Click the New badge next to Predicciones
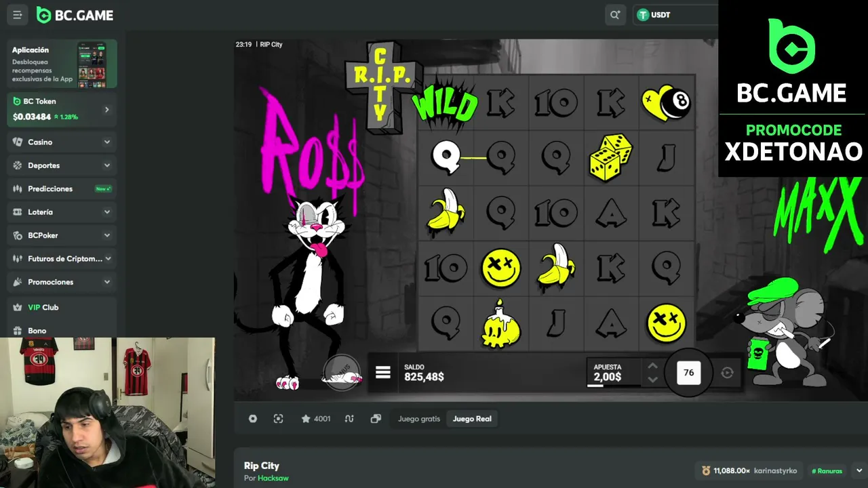This screenshot has height=488, width=868. click(x=103, y=188)
